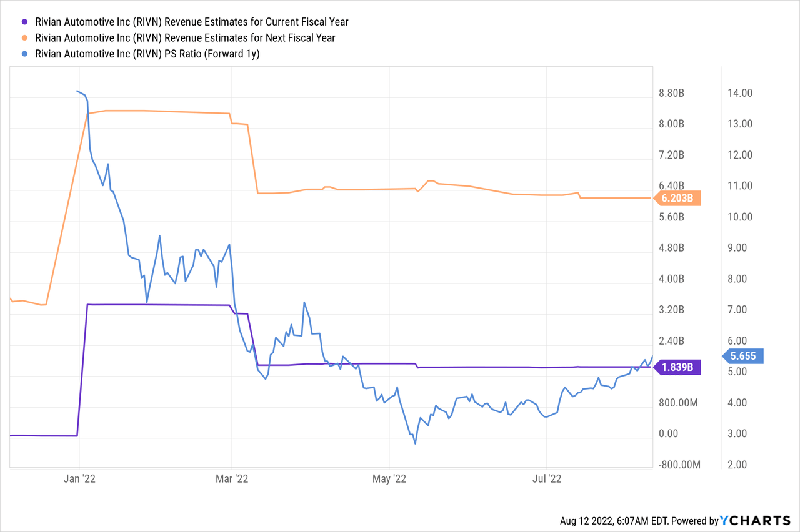Click the 14.00 PS ratio axis label
Viewport: 800px width, 532px height.
coord(739,93)
